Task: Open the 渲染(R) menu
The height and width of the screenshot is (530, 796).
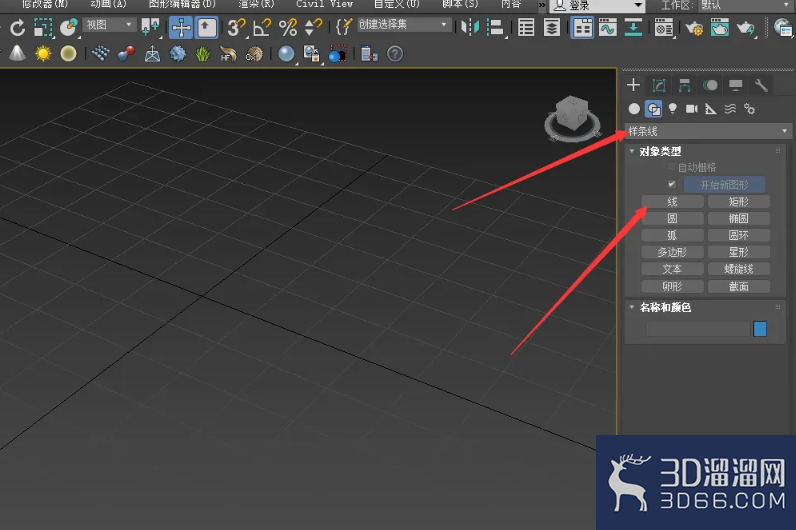Action: tap(256, 4)
